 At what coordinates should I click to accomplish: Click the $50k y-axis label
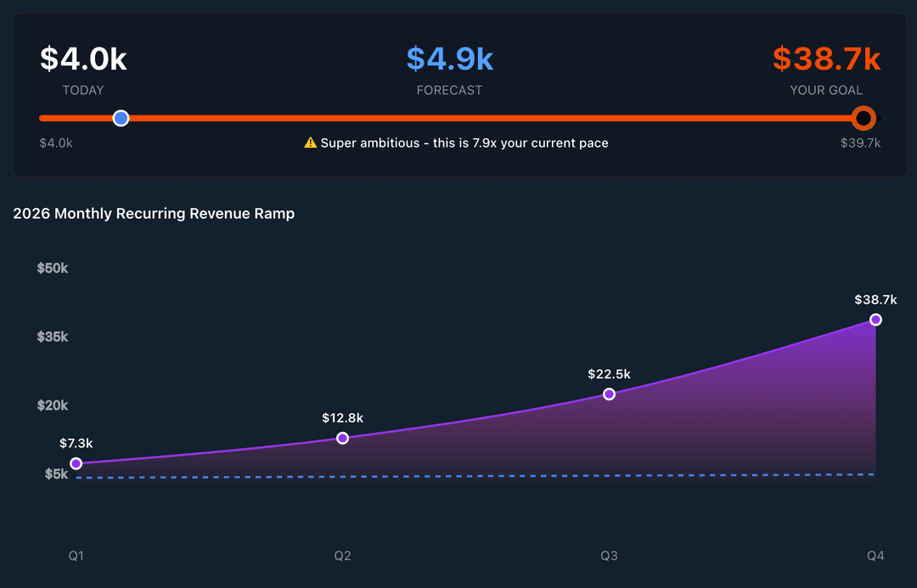point(53,268)
